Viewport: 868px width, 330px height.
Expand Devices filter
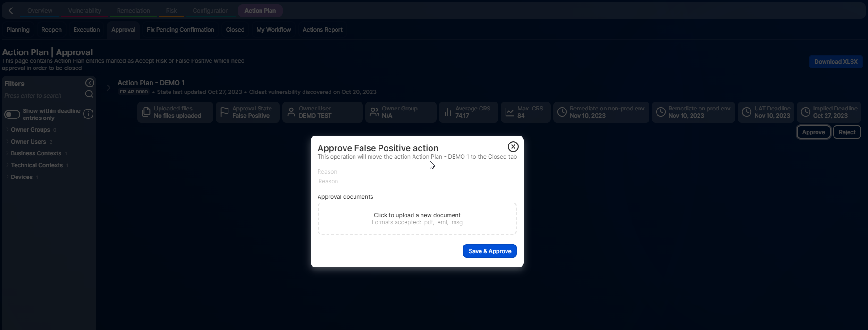tap(22, 177)
